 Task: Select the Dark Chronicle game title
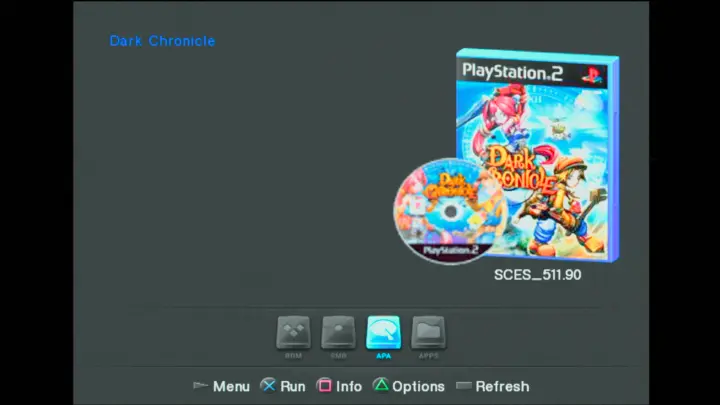(x=162, y=41)
